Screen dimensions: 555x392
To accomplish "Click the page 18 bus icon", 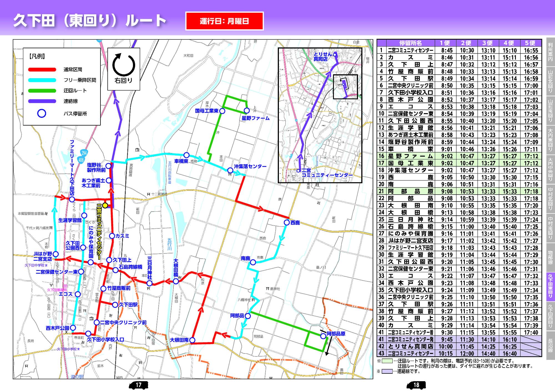I will click(416, 385).
